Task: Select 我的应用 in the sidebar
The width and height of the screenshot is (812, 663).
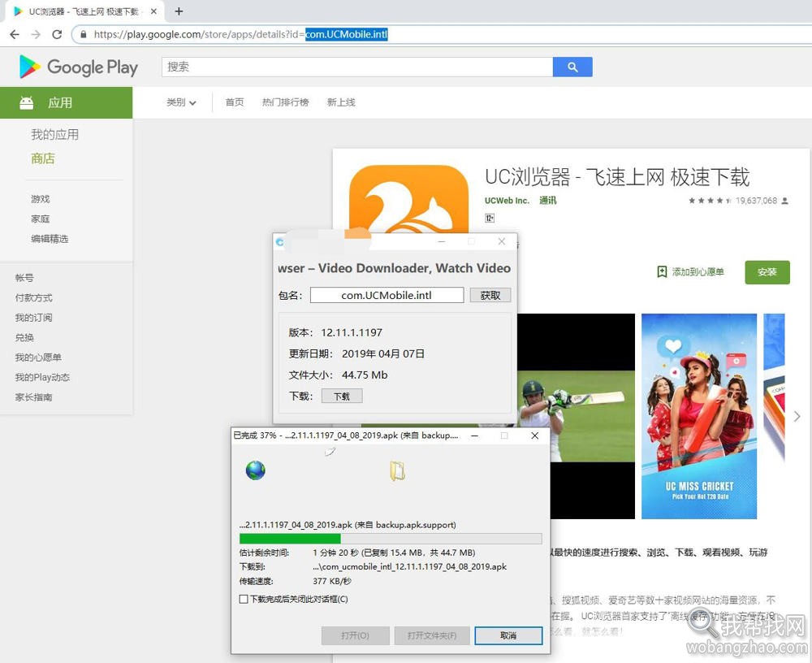Action: coord(55,135)
